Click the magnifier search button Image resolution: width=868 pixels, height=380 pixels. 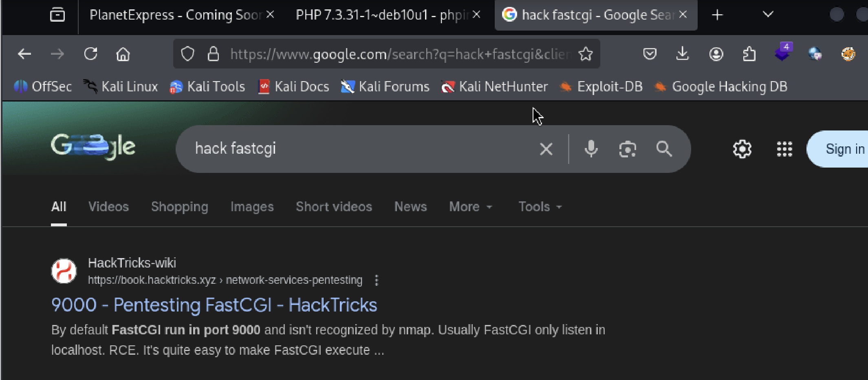[664, 149]
